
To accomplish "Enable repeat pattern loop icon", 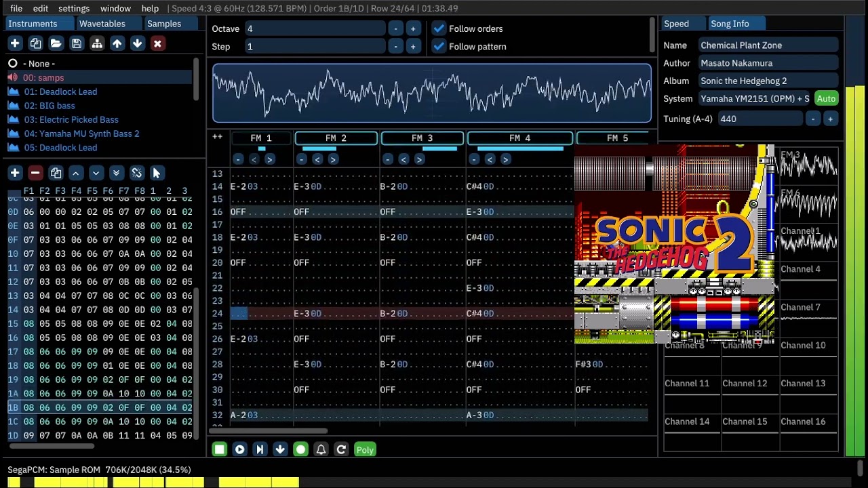I will pyautogui.click(x=341, y=449).
